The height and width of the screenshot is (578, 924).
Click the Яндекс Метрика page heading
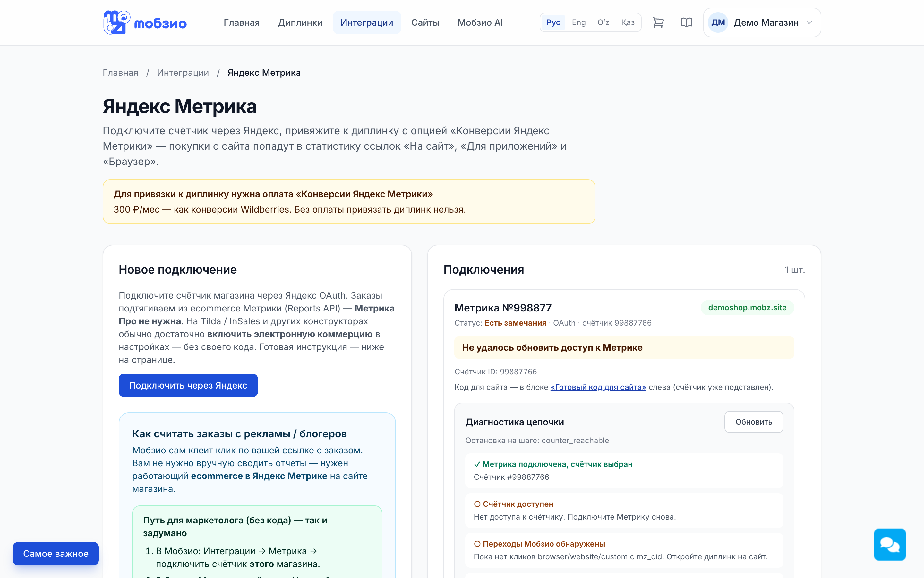click(x=180, y=106)
